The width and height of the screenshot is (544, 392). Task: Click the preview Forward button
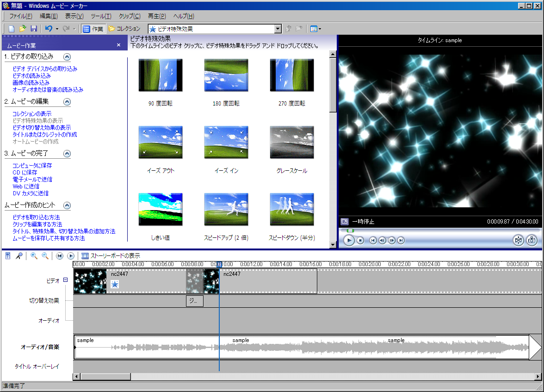tap(401, 240)
